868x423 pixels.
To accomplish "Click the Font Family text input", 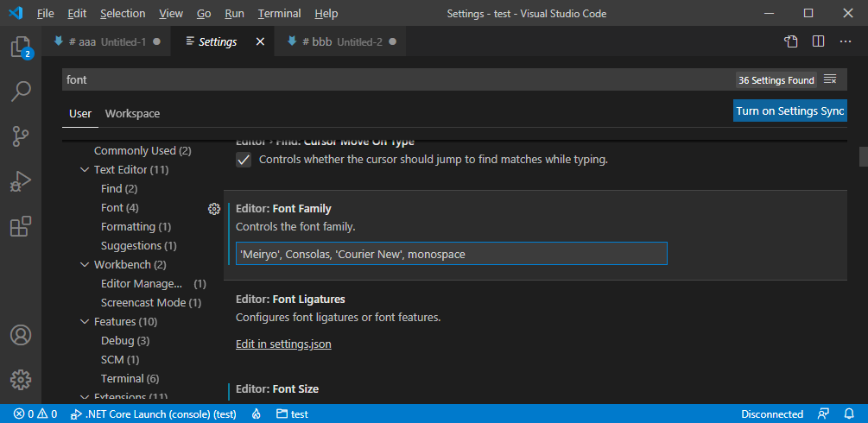I will (451, 254).
